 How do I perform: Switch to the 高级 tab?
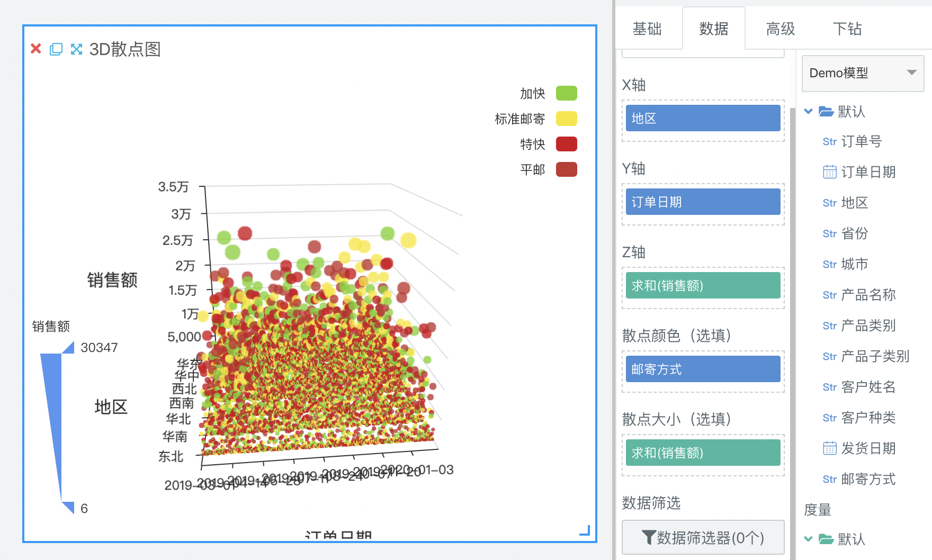pyautogui.click(x=779, y=29)
